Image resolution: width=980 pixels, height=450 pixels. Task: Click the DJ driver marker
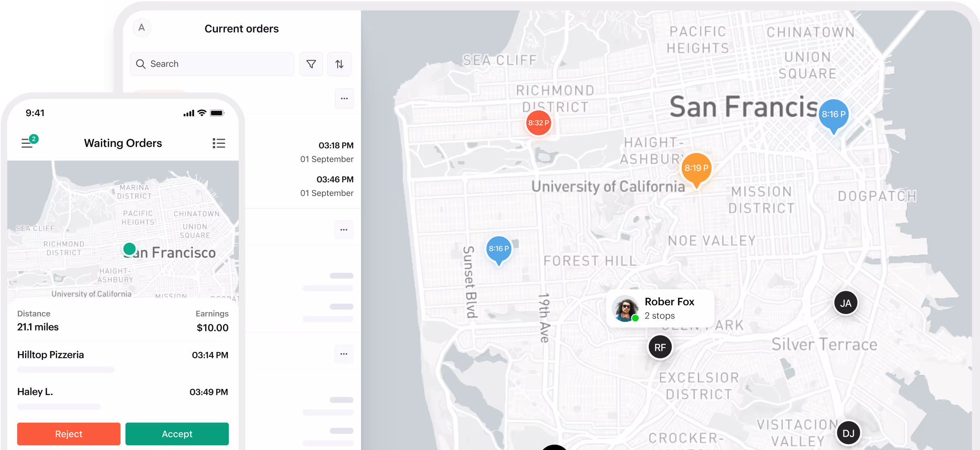(x=849, y=433)
